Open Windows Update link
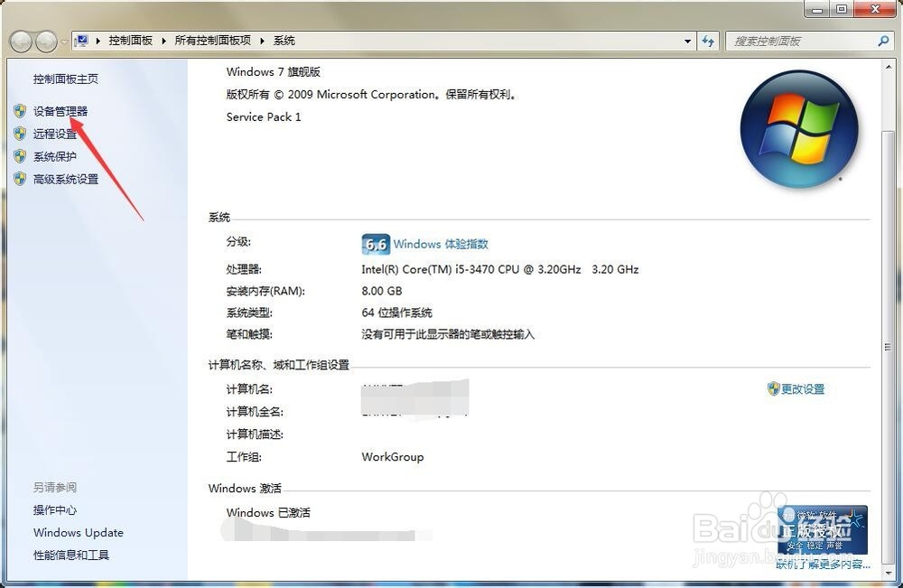Image resolution: width=903 pixels, height=588 pixels. [x=79, y=532]
